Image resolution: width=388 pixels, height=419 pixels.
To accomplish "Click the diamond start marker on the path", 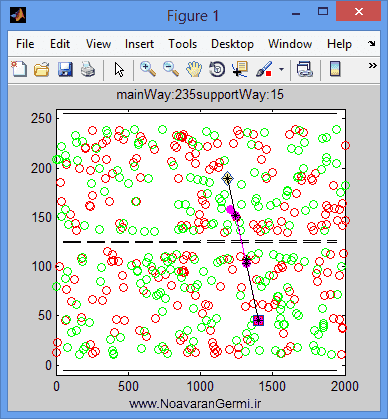I will point(228,179).
